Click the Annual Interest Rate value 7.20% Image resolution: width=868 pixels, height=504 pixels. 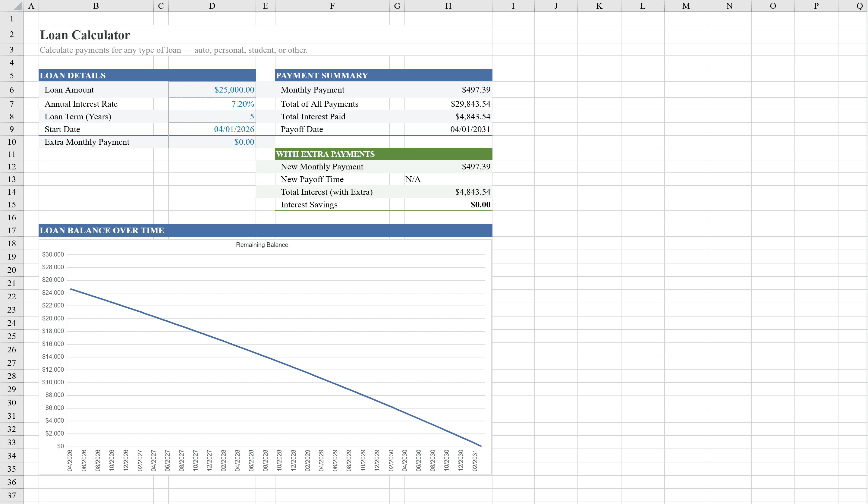[x=212, y=104]
